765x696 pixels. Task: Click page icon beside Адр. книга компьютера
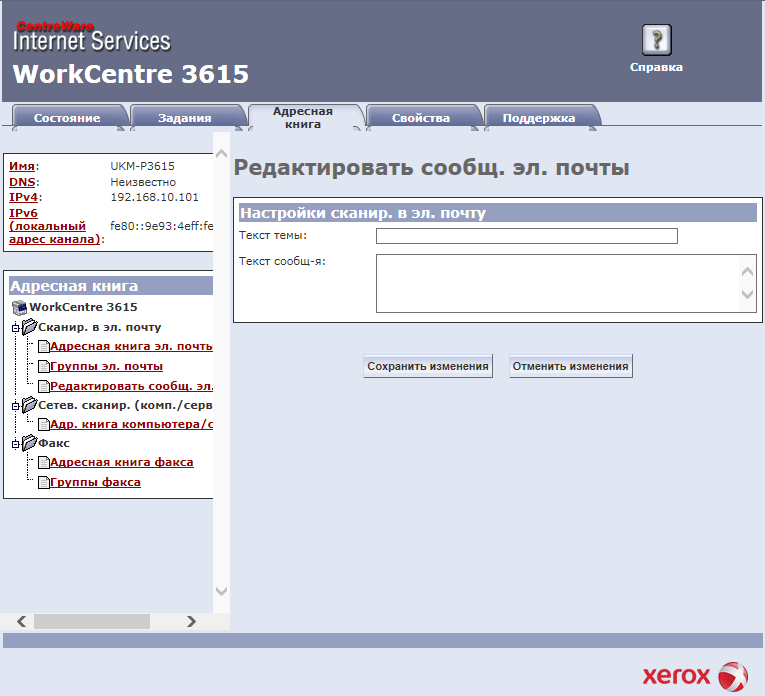pyautogui.click(x=44, y=424)
